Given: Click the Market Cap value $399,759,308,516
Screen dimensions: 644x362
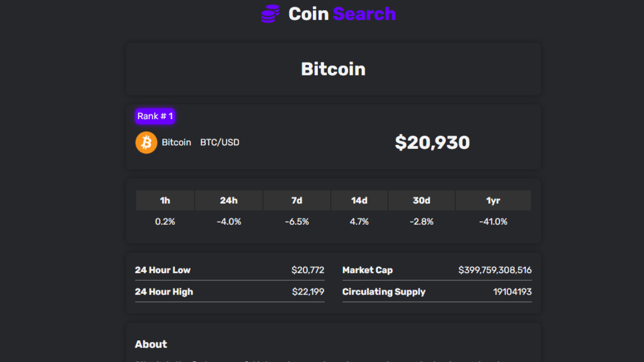Looking at the screenshot, I should pos(495,270).
